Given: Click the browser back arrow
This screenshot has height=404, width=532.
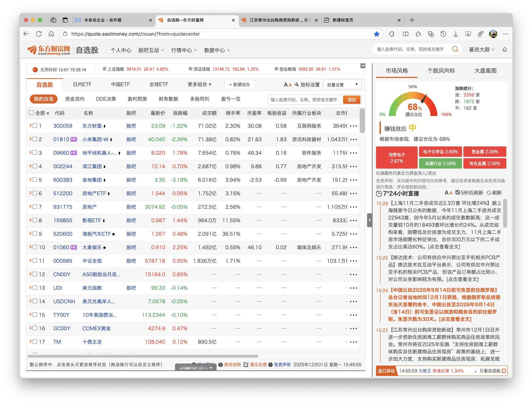Looking at the screenshot, I should coord(26,34).
